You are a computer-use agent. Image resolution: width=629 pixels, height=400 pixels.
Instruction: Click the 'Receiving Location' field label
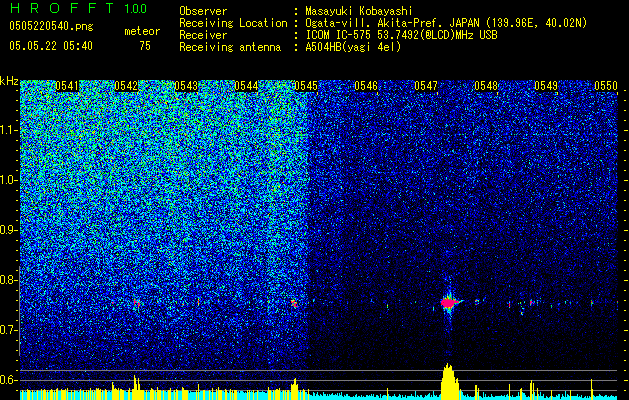coord(233,23)
